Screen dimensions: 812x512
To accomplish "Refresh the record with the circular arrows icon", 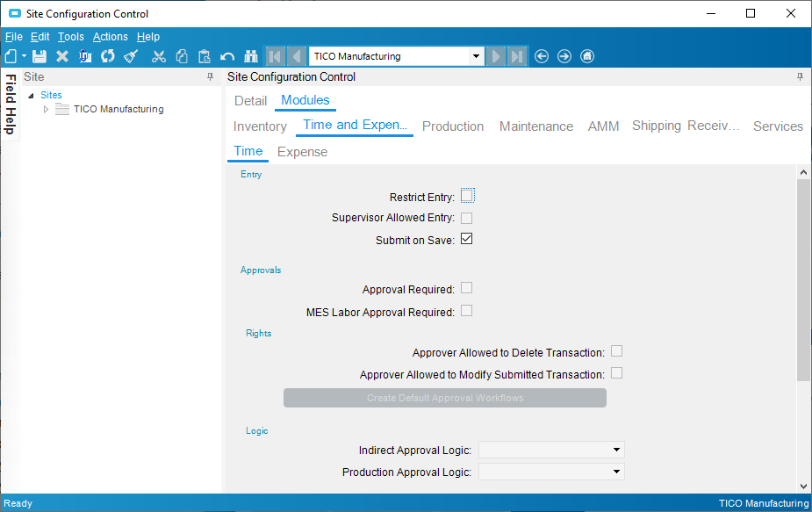I will (x=108, y=56).
